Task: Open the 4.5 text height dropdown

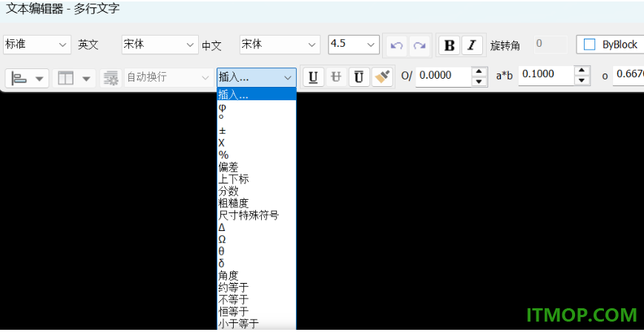Action: click(354, 45)
